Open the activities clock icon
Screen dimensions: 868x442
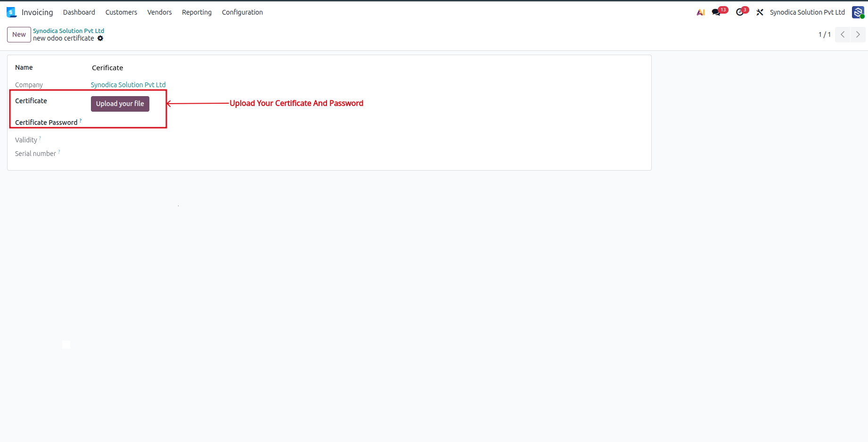[740, 12]
